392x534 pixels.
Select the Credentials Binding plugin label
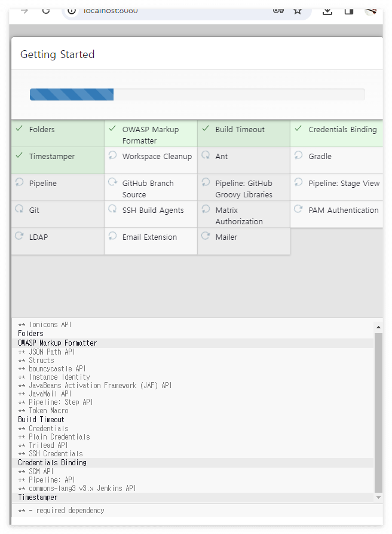coord(342,129)
